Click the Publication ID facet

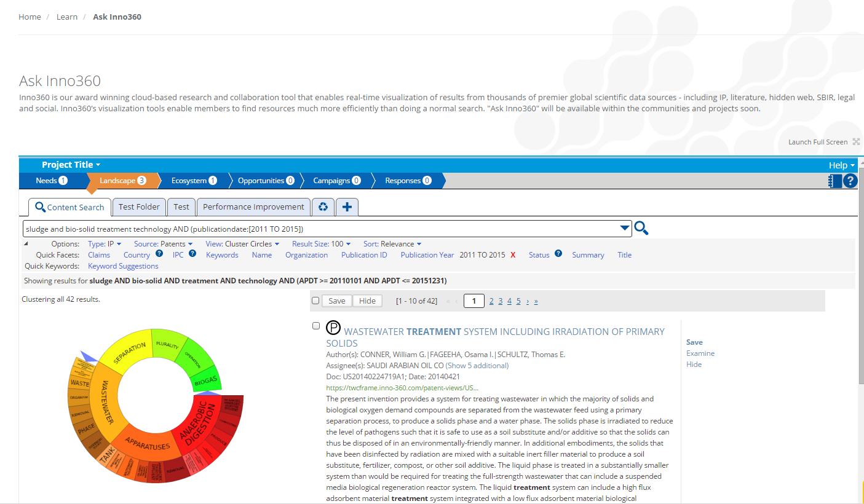[364, 255]
